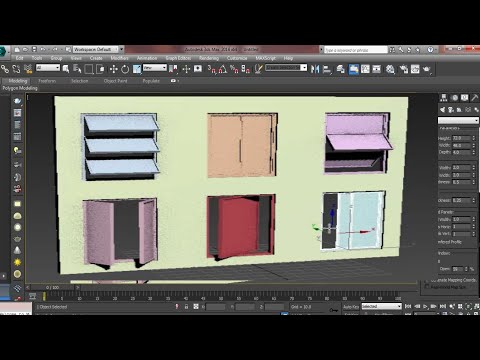The image size is (480, 360).
Task: Open the MAXScript menu
Action: [266, 58]
